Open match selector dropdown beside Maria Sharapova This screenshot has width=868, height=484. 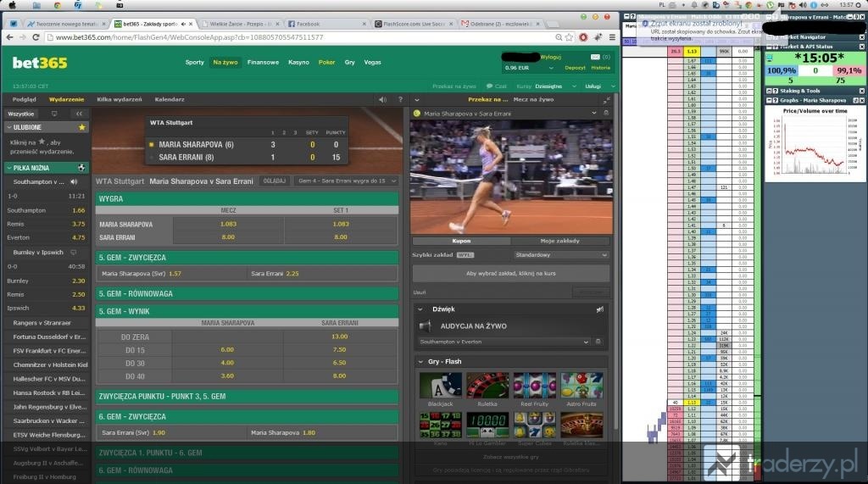594,113
